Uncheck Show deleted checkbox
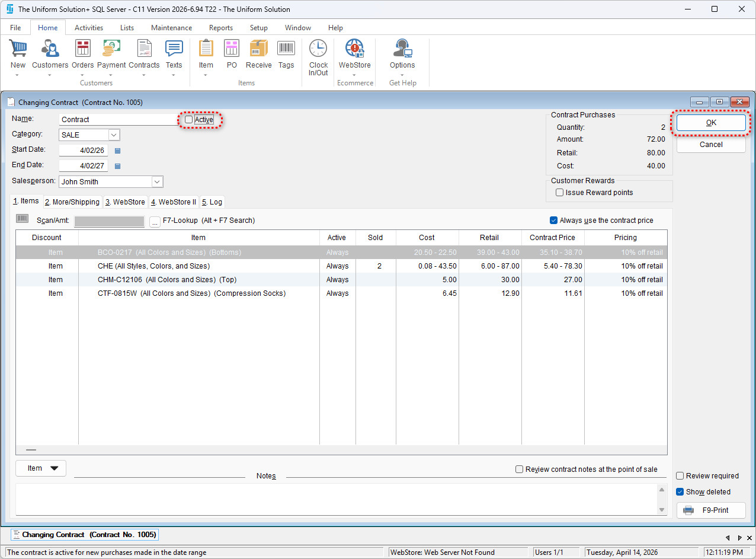This screenshot has width=756, height=559. click(680, 492)
